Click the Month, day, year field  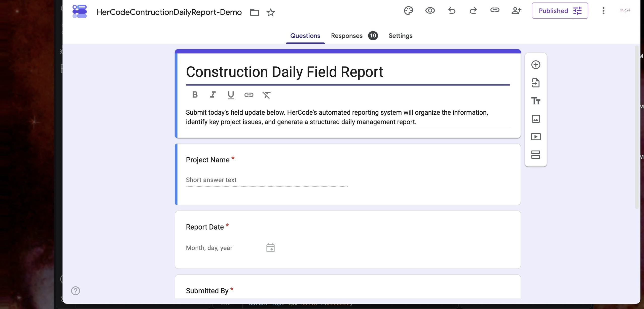point(209,248)
